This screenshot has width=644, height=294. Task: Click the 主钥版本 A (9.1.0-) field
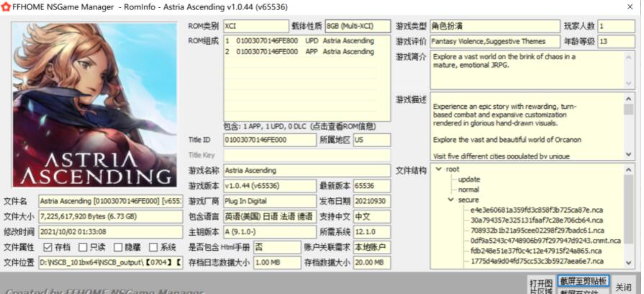point(269,232)
